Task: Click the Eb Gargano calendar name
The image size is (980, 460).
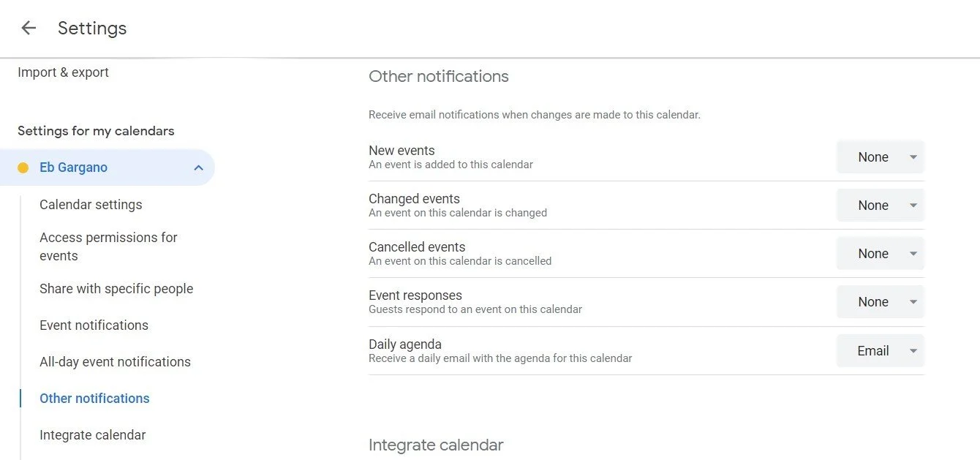Action: tap(73, 167)
